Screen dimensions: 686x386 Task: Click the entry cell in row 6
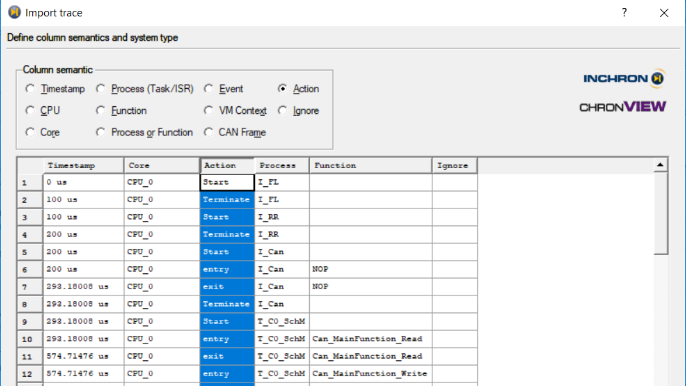pyautogui.click(x=227, y=269)
